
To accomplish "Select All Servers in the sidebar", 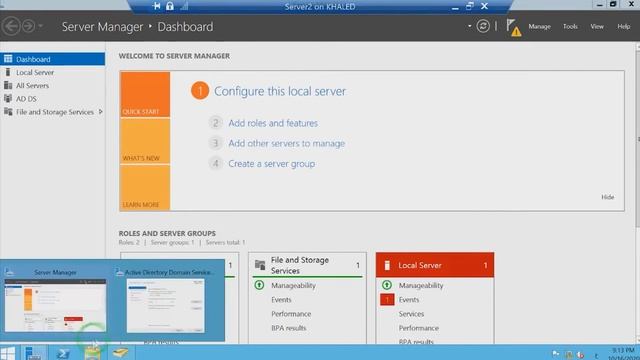I will click(x=53, y=85).
